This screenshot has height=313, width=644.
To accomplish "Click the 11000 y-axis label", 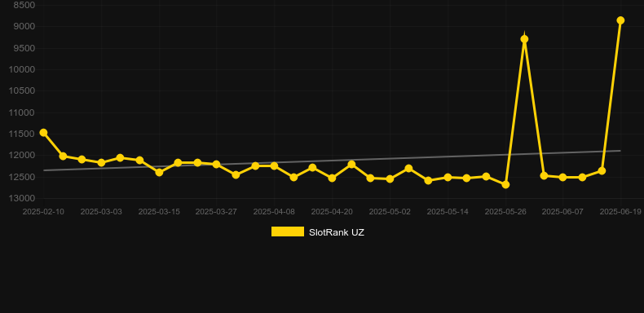I will coord(22,112).
